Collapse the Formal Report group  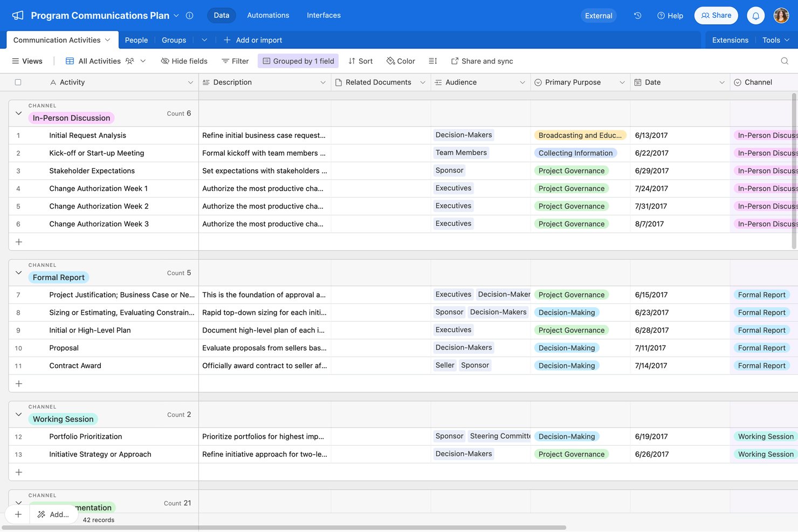click(x=19, y=273)
